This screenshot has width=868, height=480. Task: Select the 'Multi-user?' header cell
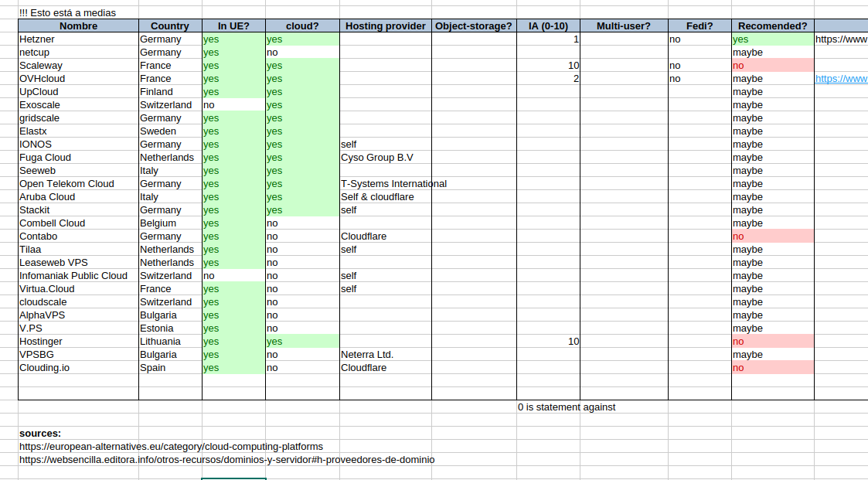coord(624,26)
